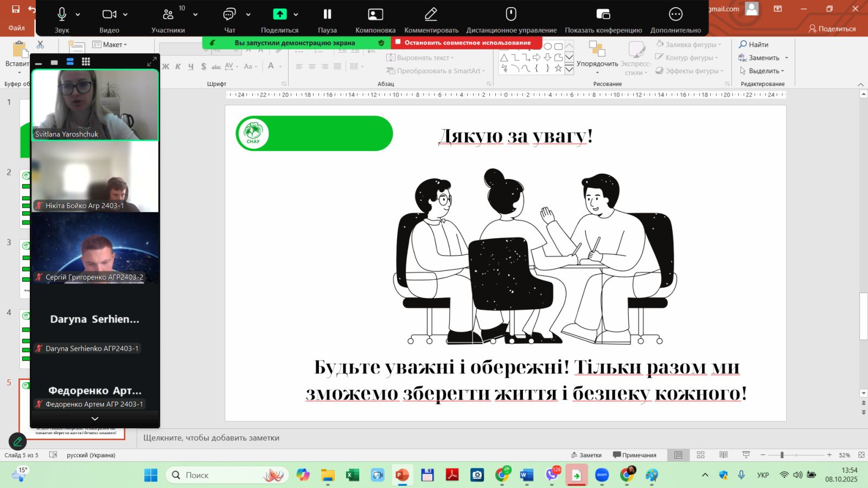This screenshot has height=488, width=868.
Task: Open the Zoom 'Чат' panel
Action: point(229,15)
